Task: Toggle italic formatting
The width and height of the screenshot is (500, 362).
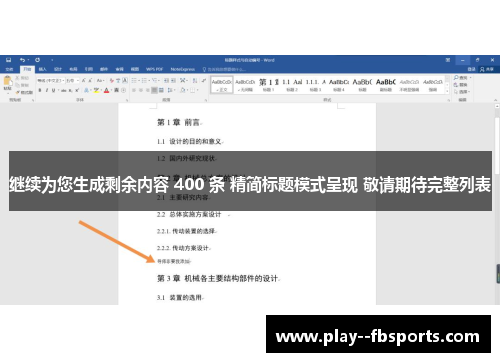Action: click(47, 90)
